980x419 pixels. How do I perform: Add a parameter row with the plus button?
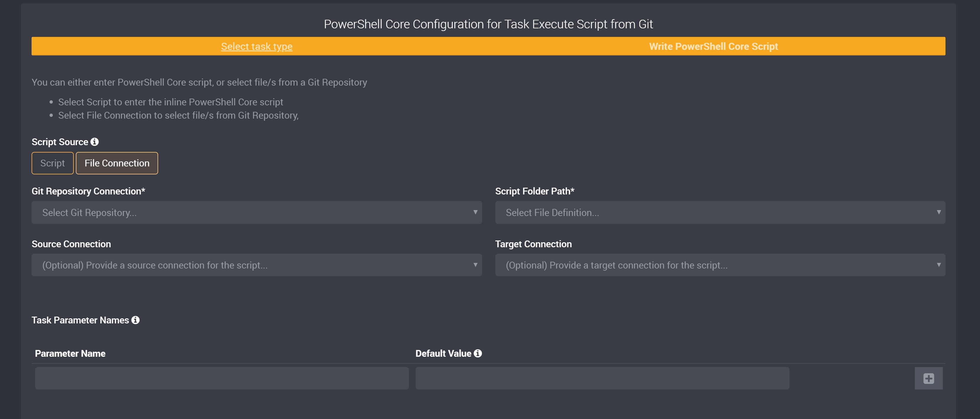click(929, 378)
